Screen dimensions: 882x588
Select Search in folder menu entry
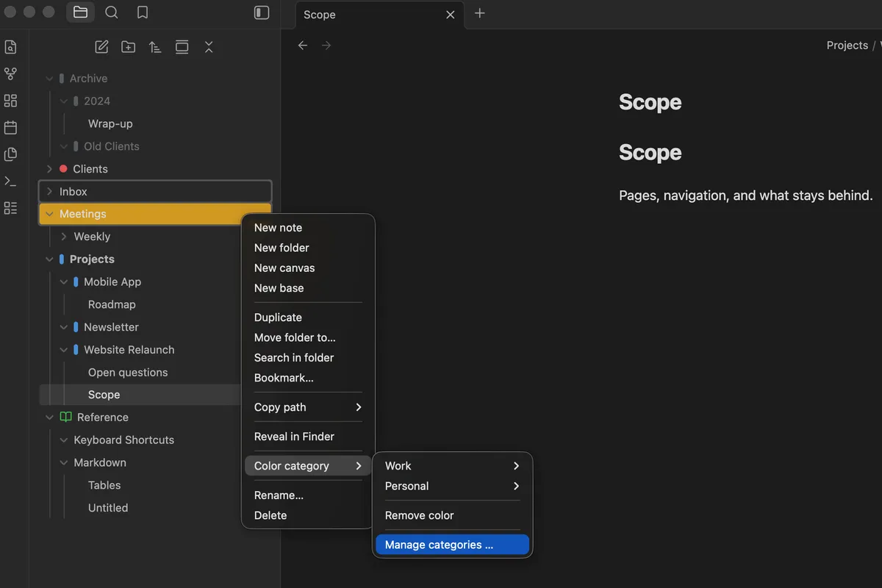(308, 358)
